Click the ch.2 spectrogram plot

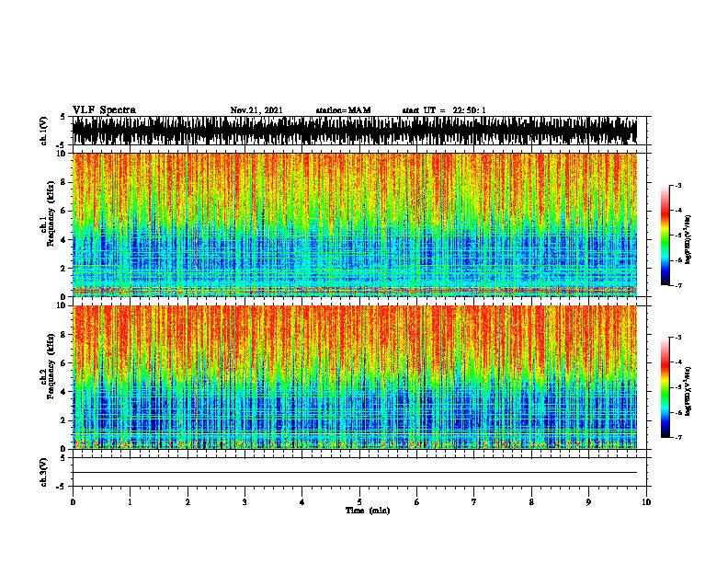[358, 377]
